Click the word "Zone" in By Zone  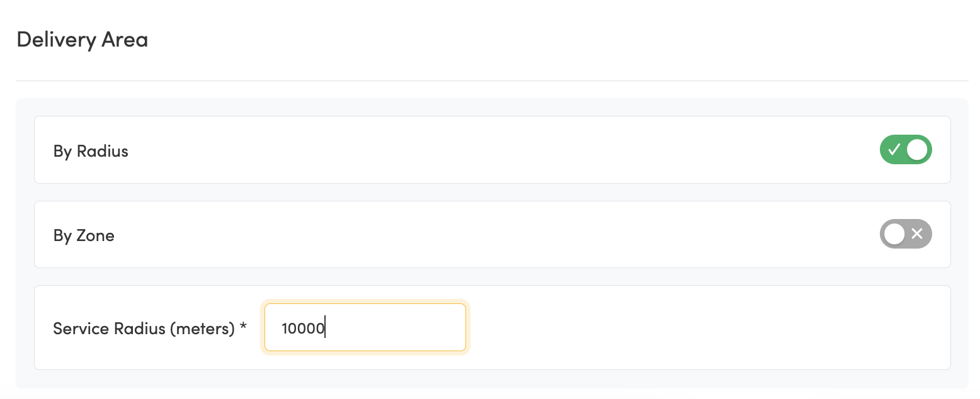(95, 236)
